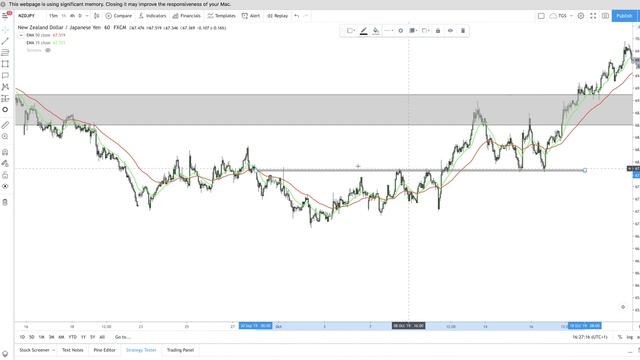Hide selected drawing via floating toolbar eye
The width and height of the screenshot is (640, 360).
(450, 31)
